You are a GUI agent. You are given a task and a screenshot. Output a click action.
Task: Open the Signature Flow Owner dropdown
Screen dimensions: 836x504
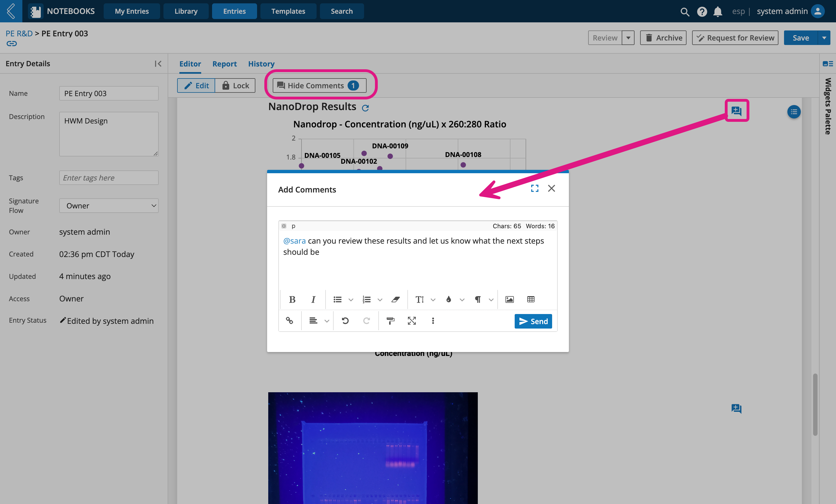pyautogui.click(x=109, y=206)
